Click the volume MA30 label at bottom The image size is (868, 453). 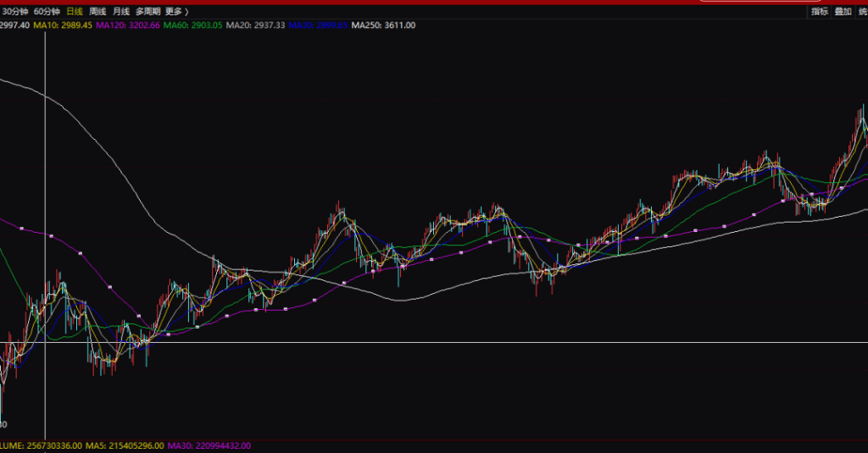[209, 445]
